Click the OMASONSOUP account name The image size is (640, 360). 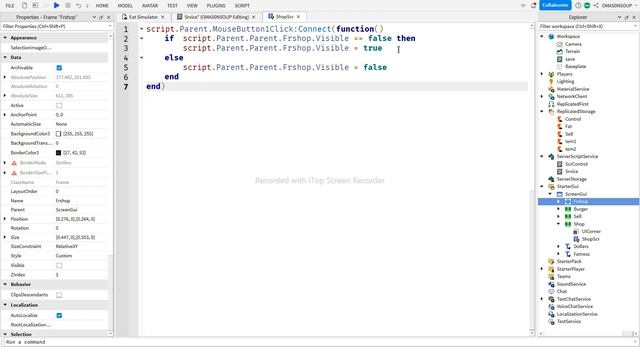[x=617, y=6]
